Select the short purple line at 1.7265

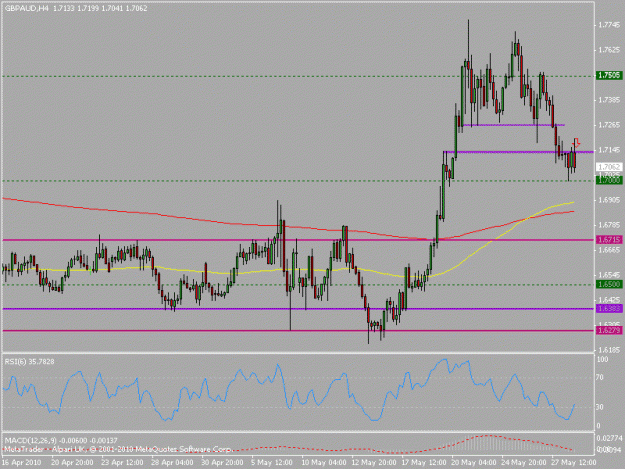pos(513,125)
